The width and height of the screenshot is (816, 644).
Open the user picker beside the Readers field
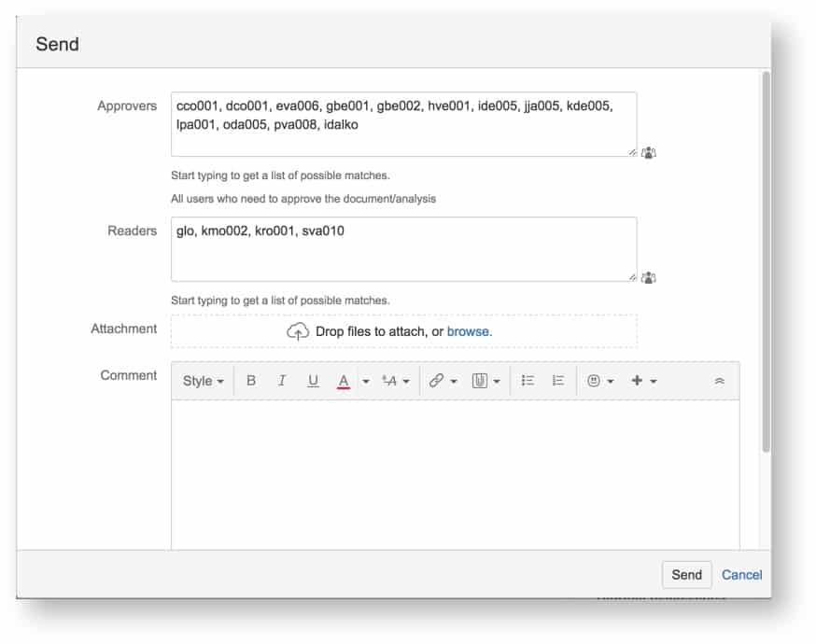(x=649, y=277)
